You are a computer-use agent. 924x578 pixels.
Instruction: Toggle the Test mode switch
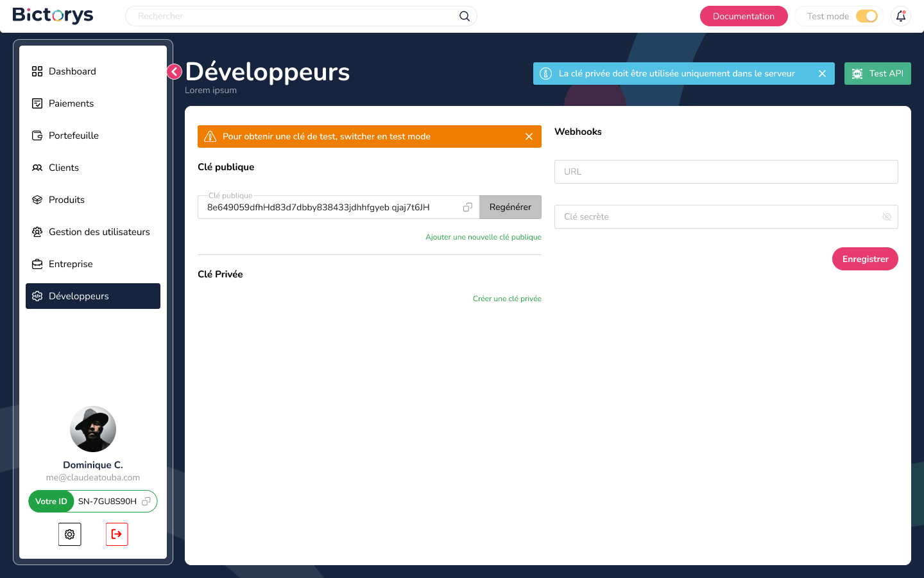[x=867, y=16]
